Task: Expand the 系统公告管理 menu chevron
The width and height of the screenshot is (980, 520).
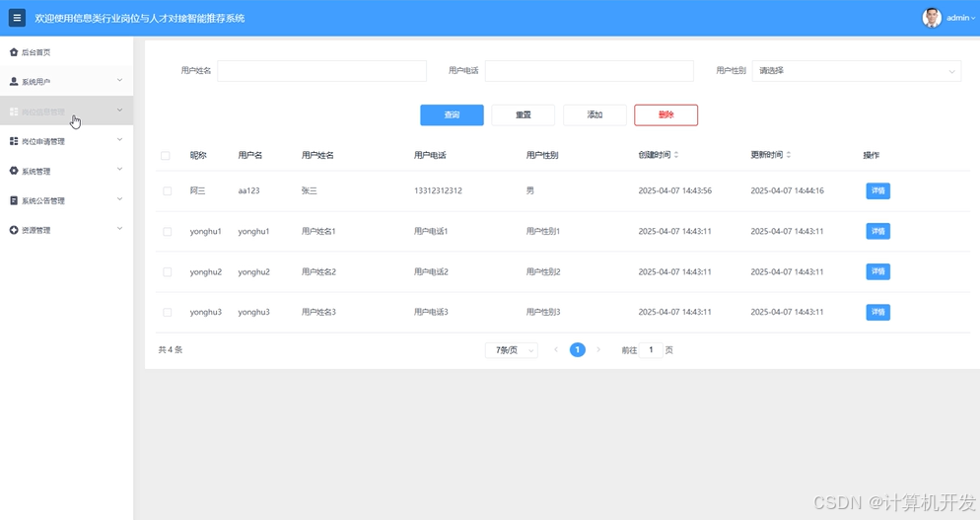Action: [x=119, y=199]
